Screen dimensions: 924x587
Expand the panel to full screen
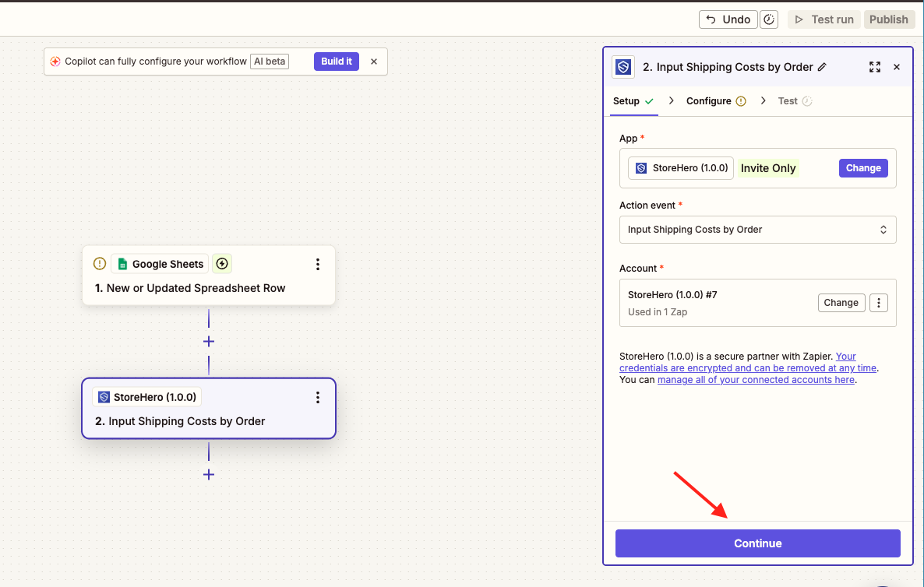(x=874, y=67)
